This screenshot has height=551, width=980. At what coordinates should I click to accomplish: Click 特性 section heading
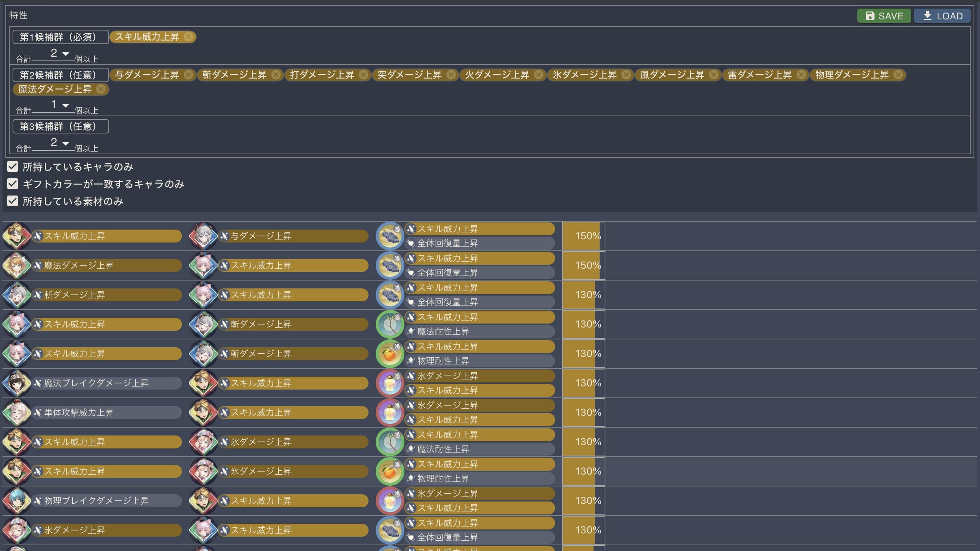click(18, 15)
